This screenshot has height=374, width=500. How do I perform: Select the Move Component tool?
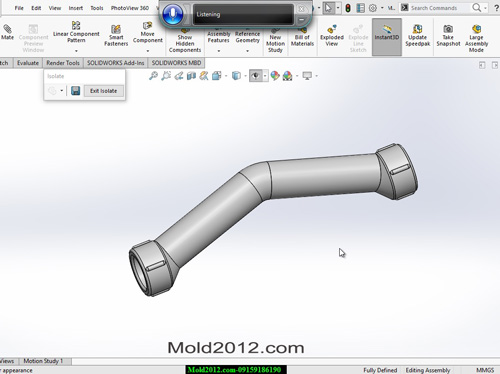[148, 32]
